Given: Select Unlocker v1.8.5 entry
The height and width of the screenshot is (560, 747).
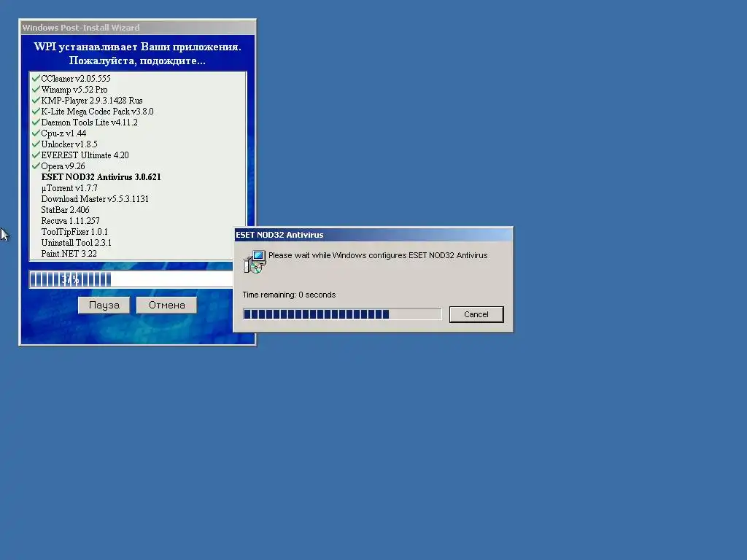Looking at the screenshot, I should click(x=69, y=144).
